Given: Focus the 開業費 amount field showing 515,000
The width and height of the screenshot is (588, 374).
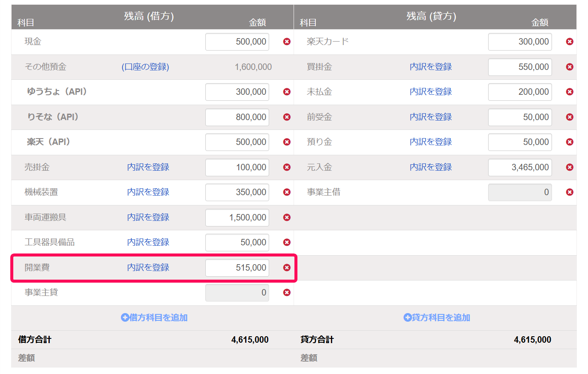Looking at the screenshot, I should tap(237, 268).
